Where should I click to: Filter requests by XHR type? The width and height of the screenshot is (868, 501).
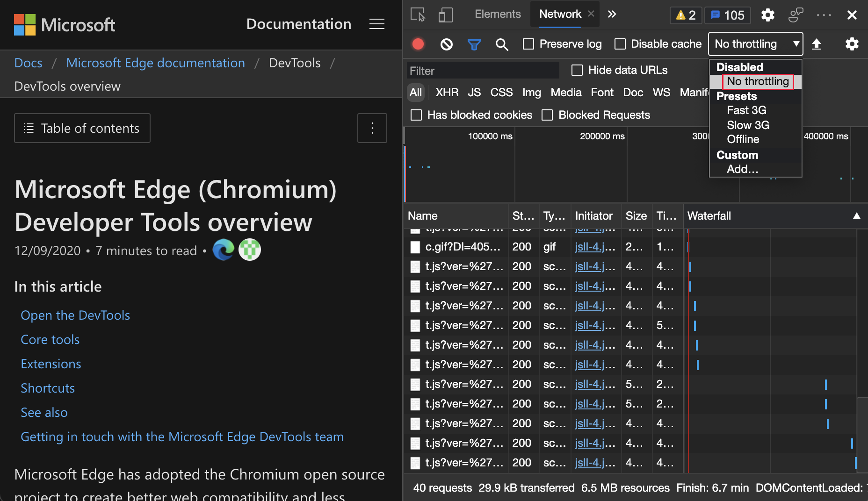(x=447, y=93)
